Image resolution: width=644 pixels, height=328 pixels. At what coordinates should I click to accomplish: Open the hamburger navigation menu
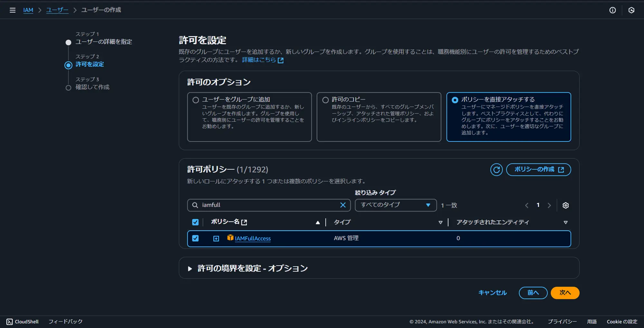[x=13, y=10]
